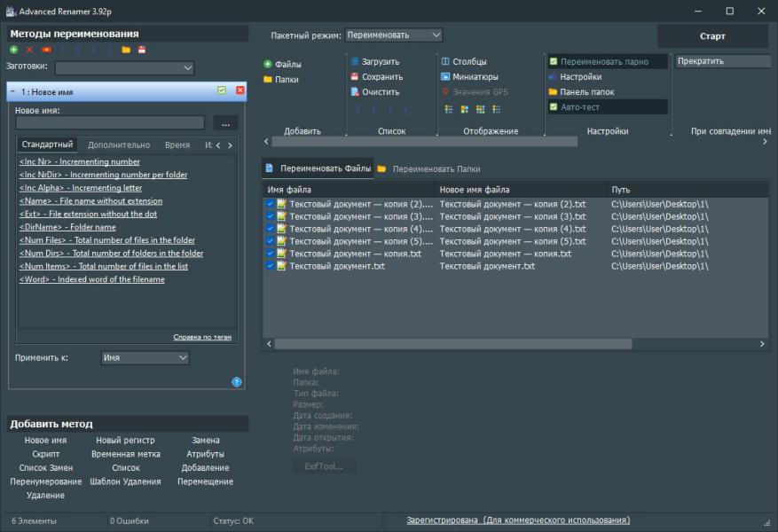Click the '6 Элементы' status bar entry
The image size is (778, 532).
pyautogui.click(x=34, y=521)
